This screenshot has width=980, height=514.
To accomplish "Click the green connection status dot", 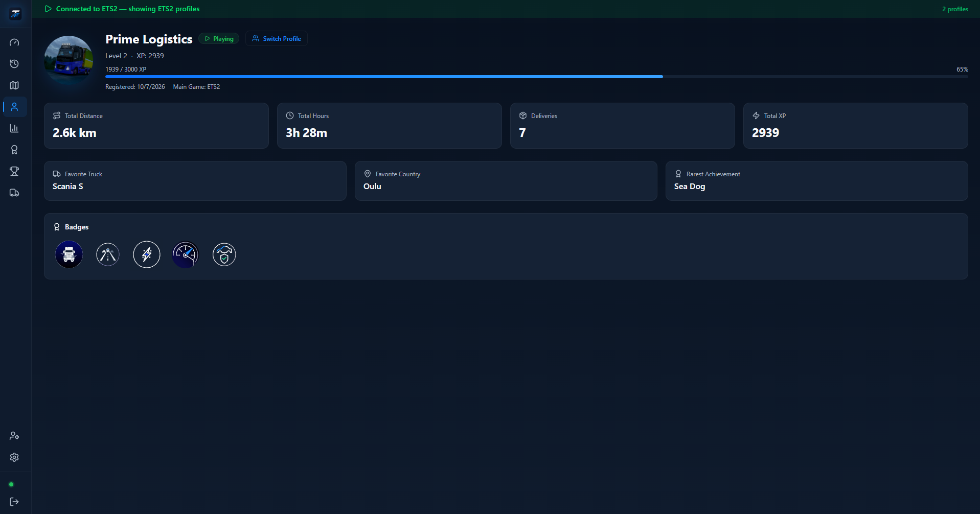I will point(11,484).
